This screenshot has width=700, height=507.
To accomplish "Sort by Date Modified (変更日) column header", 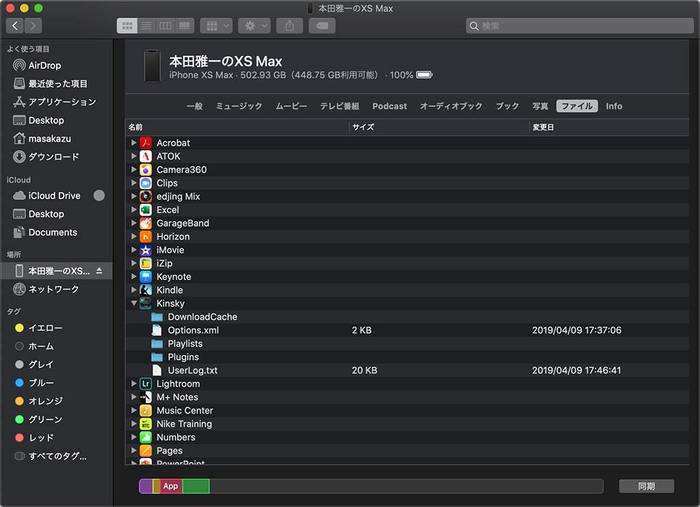I will click(609, 127).
